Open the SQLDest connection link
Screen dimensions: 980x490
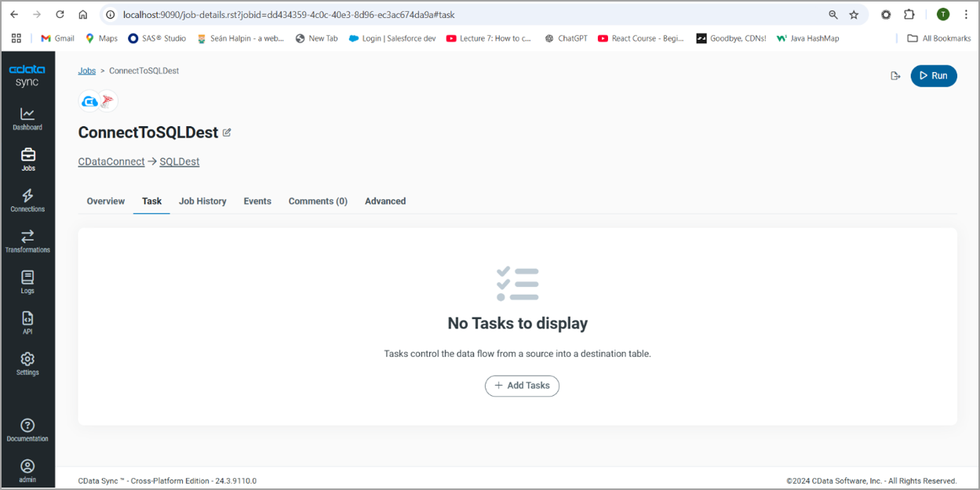179,161
